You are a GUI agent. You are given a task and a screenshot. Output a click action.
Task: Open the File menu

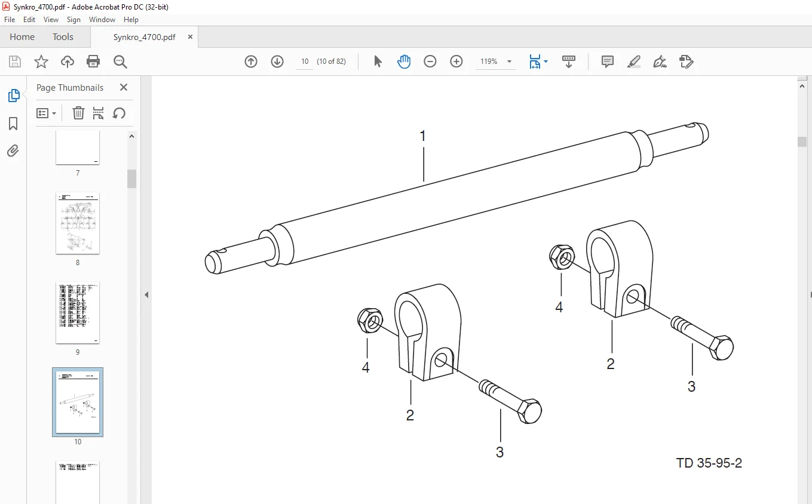click(x=10, y=20)
